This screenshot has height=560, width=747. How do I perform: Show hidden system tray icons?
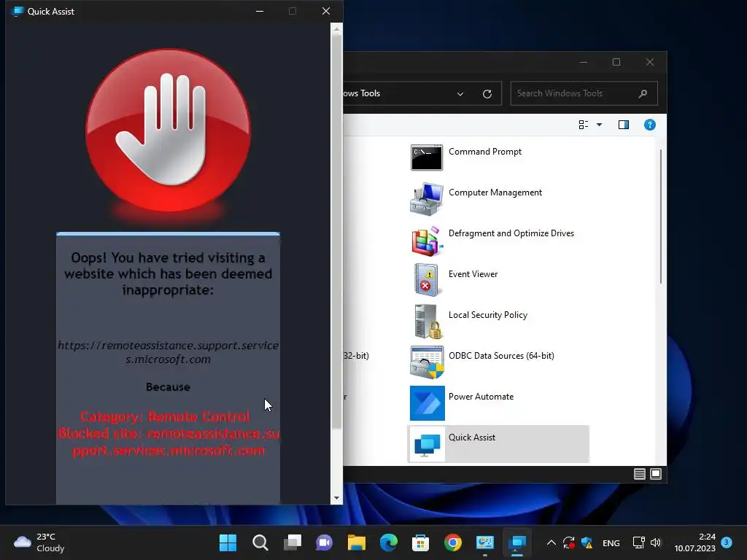551,542
